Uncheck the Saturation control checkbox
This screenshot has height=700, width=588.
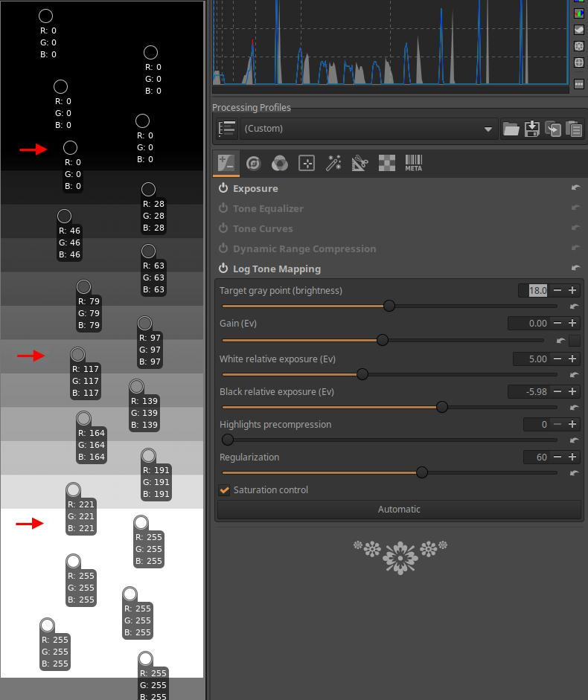pos(224,490)
